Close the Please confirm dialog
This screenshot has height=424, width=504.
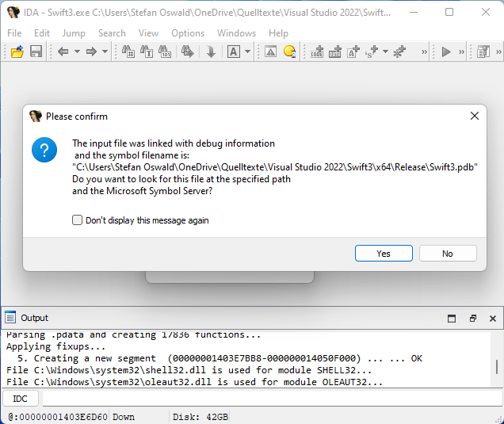point(475,116)
